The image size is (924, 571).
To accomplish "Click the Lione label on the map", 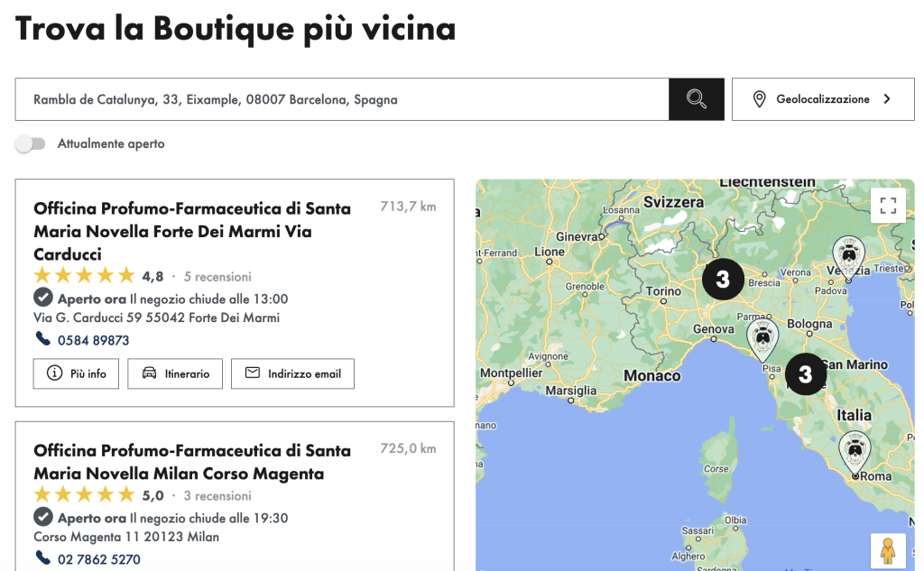I will coord(550,252).
